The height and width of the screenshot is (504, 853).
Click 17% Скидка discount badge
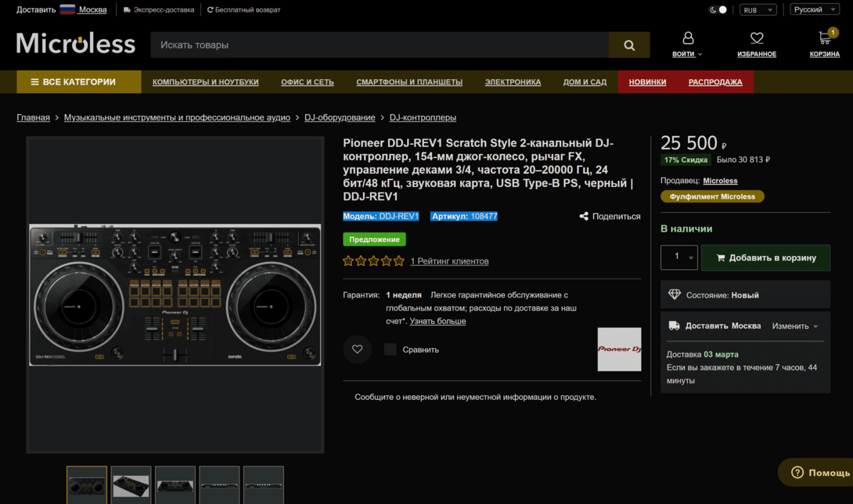(x=686, y=160)
